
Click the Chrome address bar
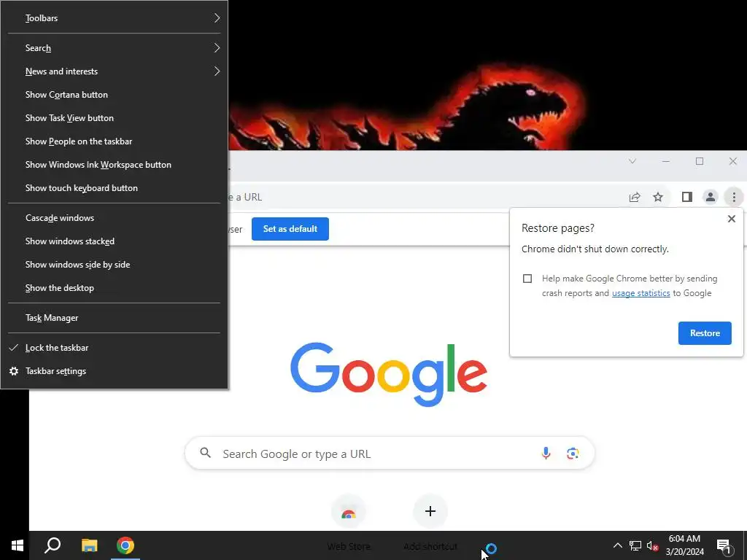(x=424, y=197)
